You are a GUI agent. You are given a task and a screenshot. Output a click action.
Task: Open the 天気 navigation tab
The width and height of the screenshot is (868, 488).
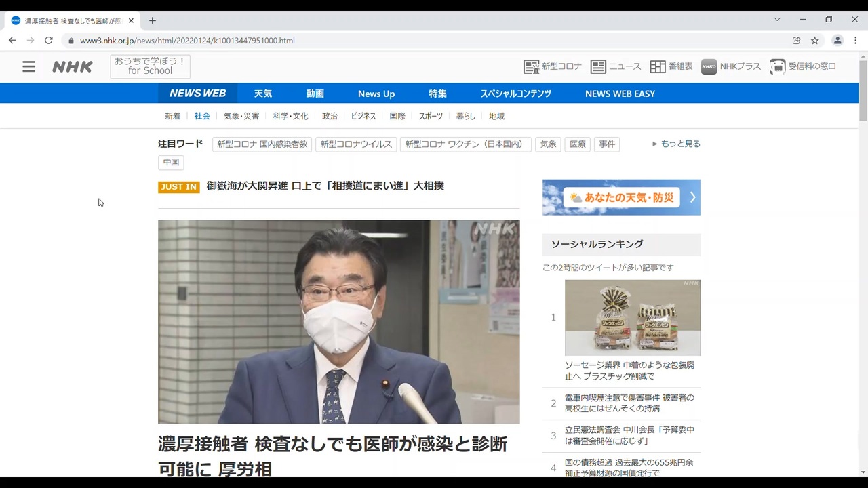[263, 94]
